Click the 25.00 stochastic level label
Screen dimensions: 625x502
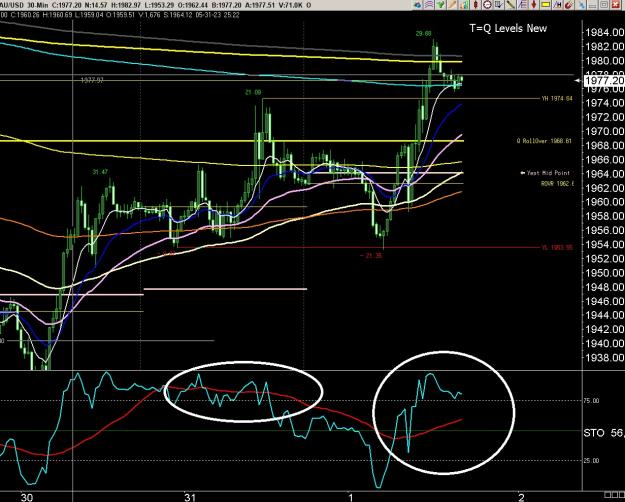(x=591, y=461)
